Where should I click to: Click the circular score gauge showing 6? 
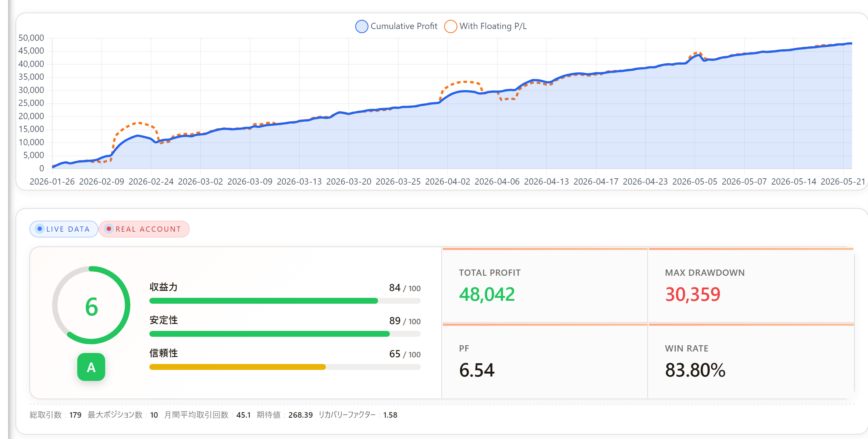point(91,305)
